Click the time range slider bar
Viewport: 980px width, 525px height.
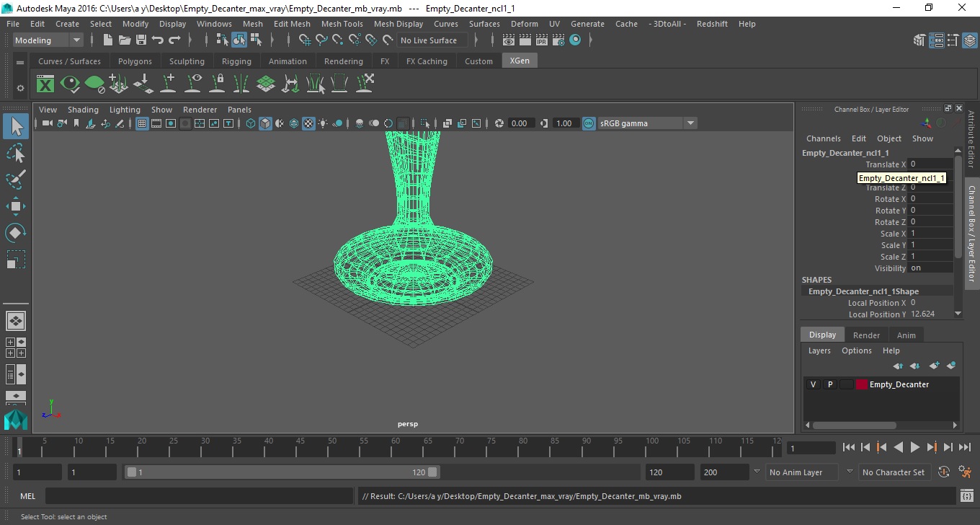pos(282,472)
